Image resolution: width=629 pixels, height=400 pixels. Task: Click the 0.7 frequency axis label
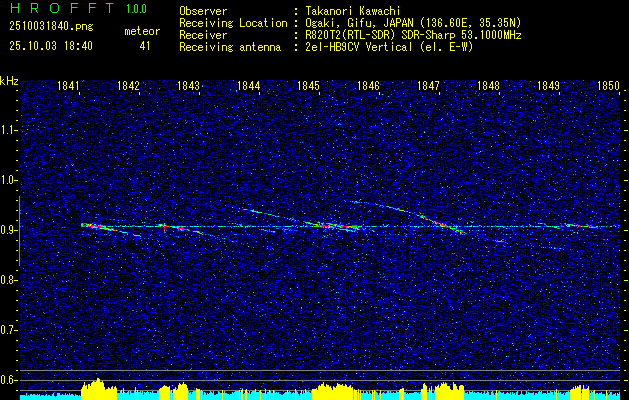tap(8, 330)
